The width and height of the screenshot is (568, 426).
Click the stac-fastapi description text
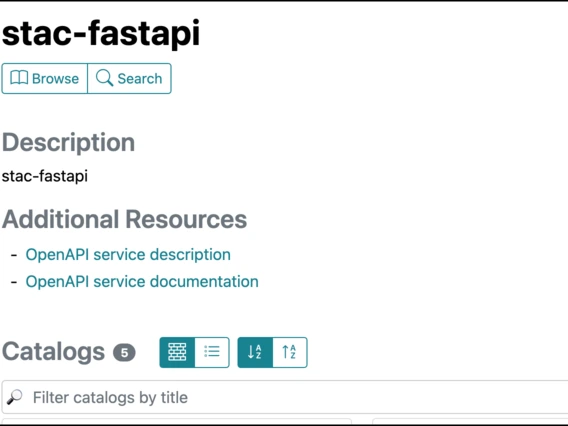point(45,176)
